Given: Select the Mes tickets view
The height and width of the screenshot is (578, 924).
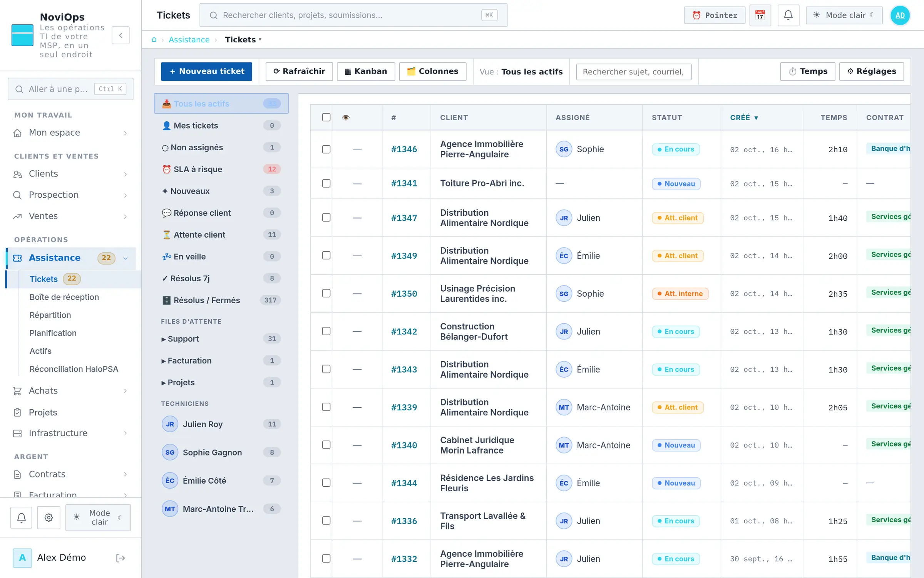Looking at the screenshot, I should 221,126.
